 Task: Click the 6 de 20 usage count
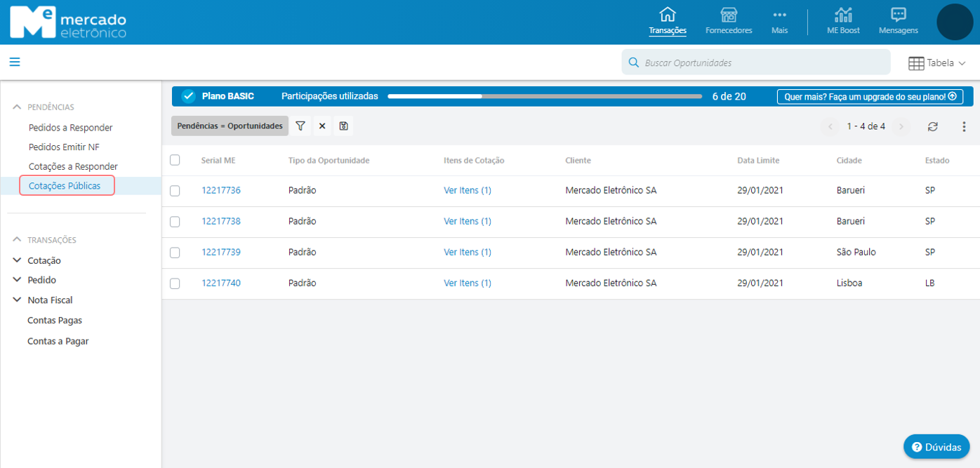(x=729, y=96)
